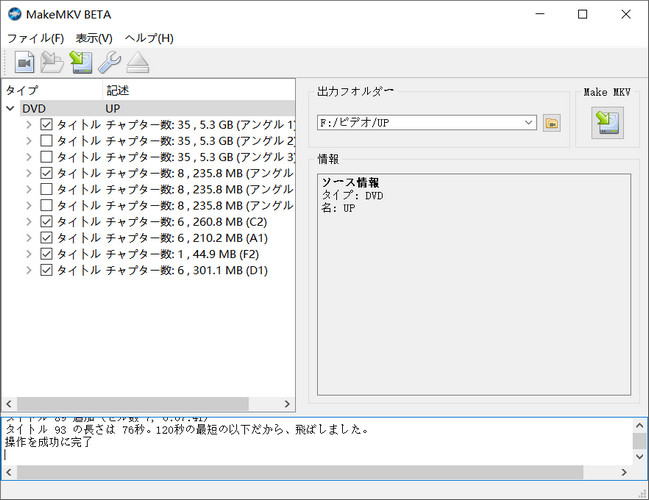
Task: Click the save to MKV toolbar icon
Action: pos(81,62)
